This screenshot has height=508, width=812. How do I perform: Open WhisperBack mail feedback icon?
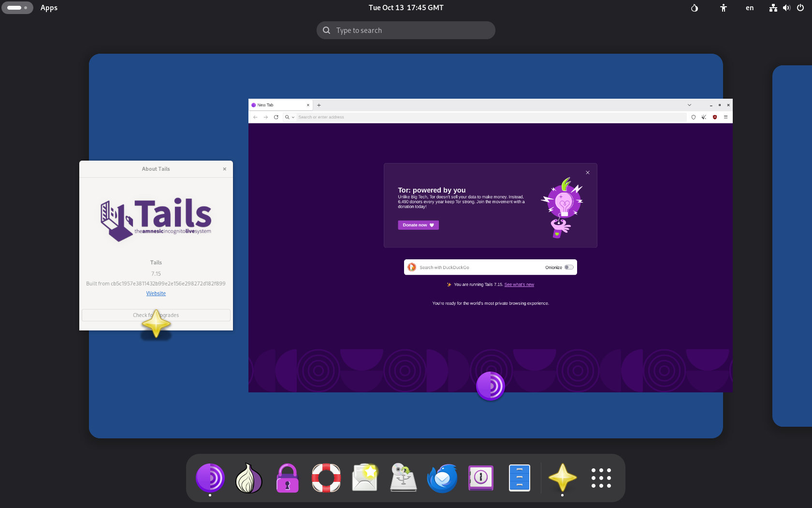(365, 478)
